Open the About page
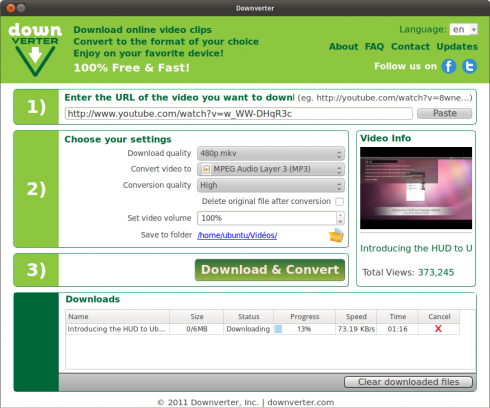 [343, 47]
